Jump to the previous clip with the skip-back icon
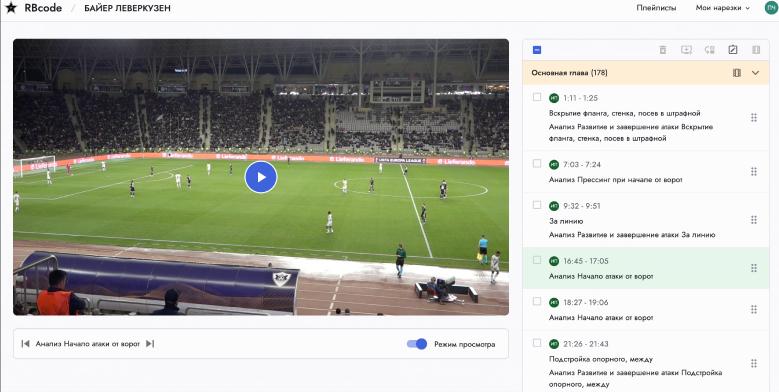Viewport: 779px width, 392px height. 25,343
